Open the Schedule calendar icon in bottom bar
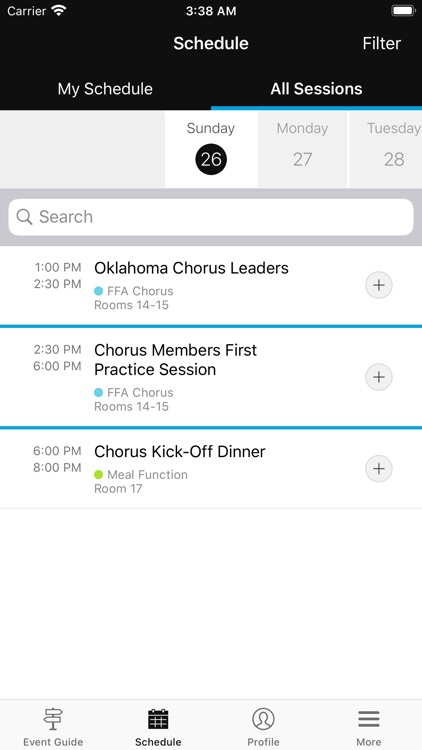422x750 pixels. pyautogui.click(x=158, y=719)
